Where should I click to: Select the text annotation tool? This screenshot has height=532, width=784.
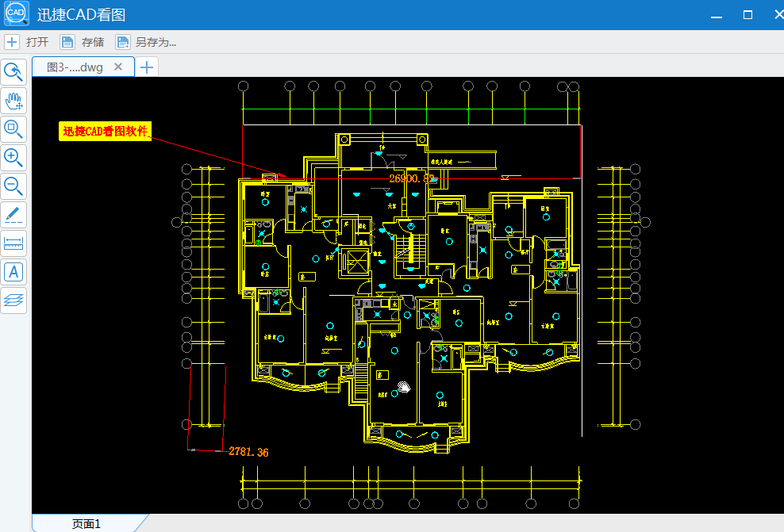pyautogui.click(x=14, y=272)
